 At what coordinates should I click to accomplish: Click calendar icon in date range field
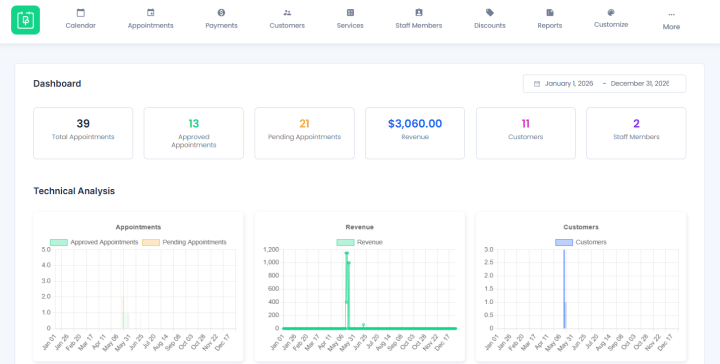pyautogui.click(x=537, y=84)
